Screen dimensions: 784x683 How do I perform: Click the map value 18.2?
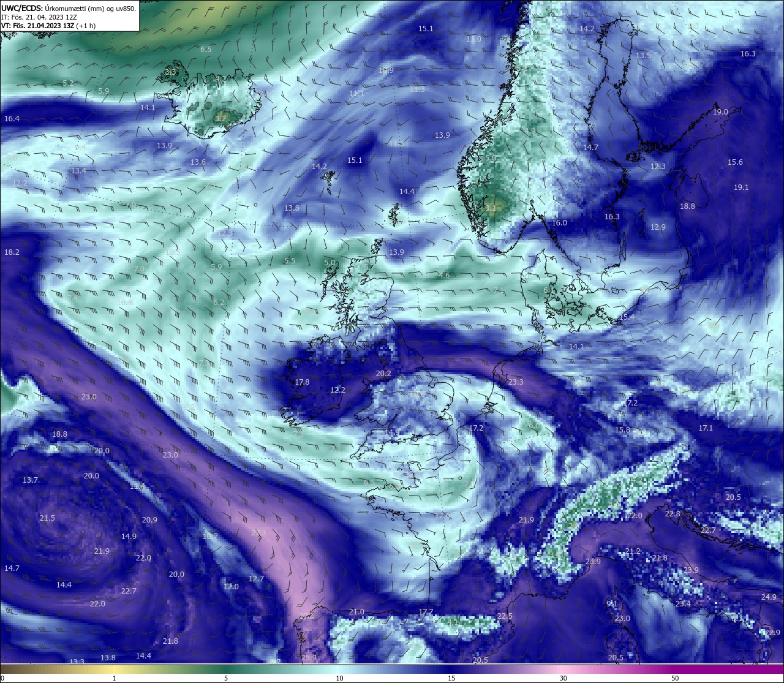coord(12,252)
